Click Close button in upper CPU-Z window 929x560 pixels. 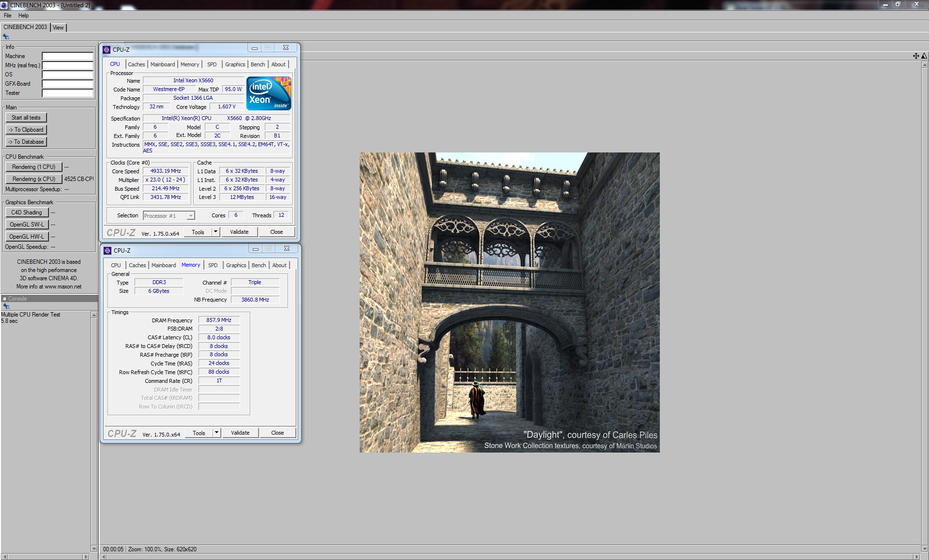click(276, 232)
